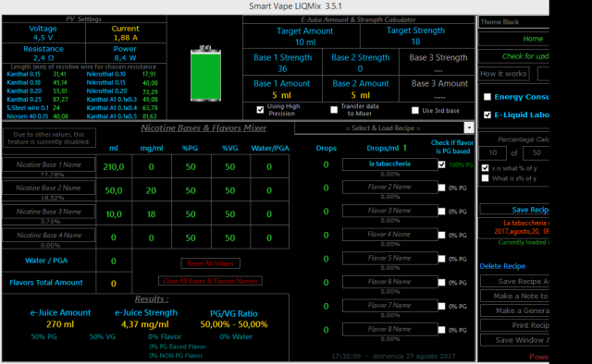Click the Resistance 2,4 Ω value

[x=43, y=58]
